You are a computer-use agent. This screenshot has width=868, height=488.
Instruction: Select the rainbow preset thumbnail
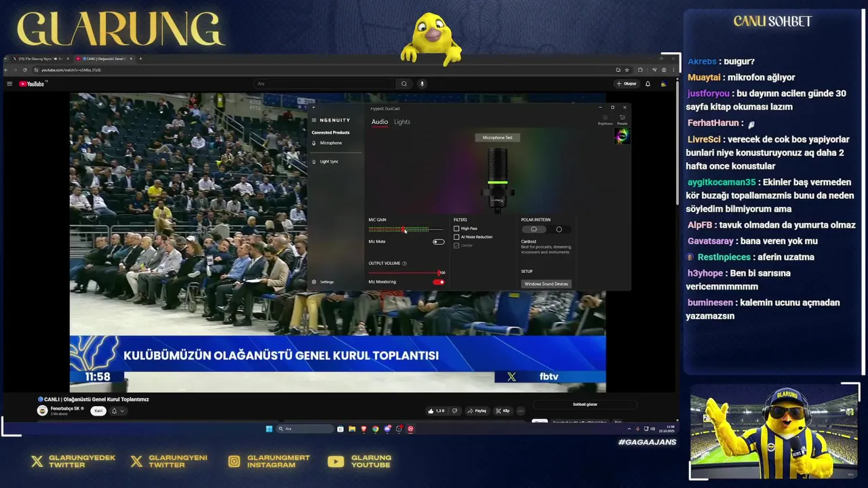622,136
